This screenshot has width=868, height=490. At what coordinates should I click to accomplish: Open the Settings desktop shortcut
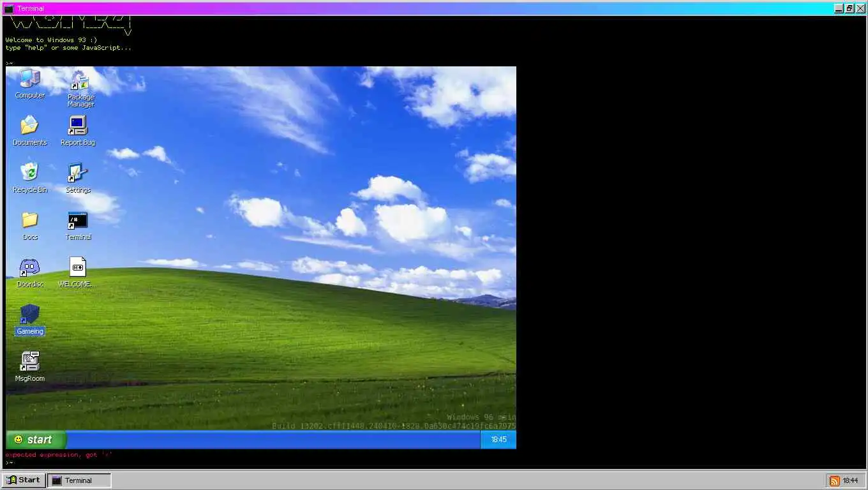(78, 178)
